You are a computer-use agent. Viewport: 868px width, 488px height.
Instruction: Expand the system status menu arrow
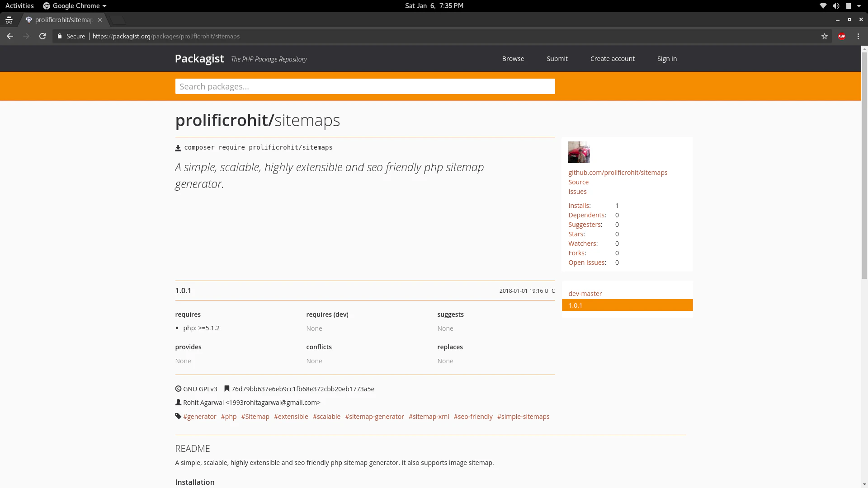click(859, 6)
